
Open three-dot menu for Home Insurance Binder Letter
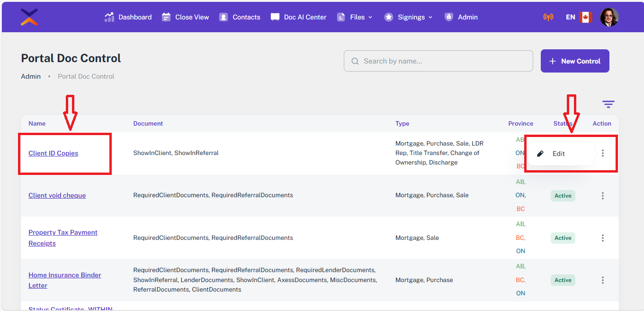[602, 280]
